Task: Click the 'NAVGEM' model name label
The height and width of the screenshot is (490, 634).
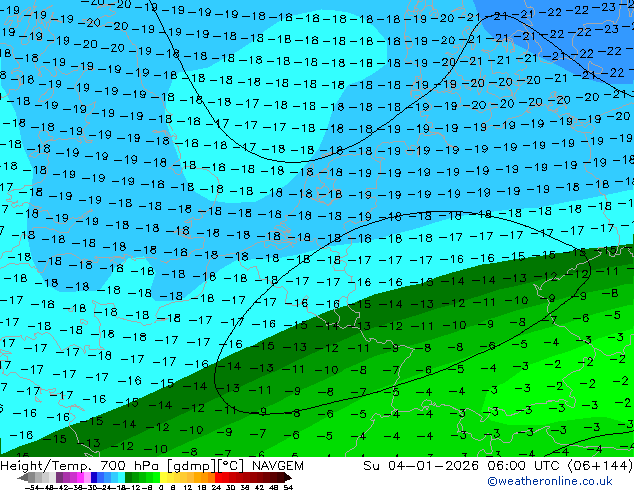Action: pos(277,466)
